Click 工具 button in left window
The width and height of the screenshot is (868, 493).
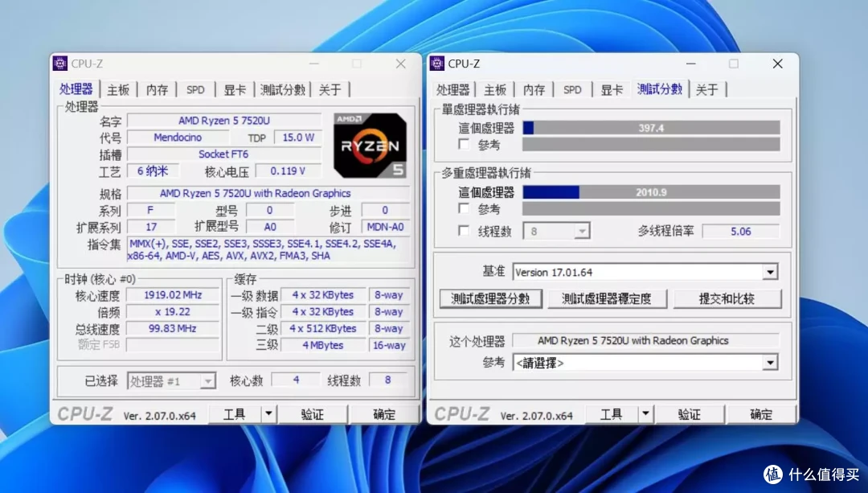(x=234, y=414)
